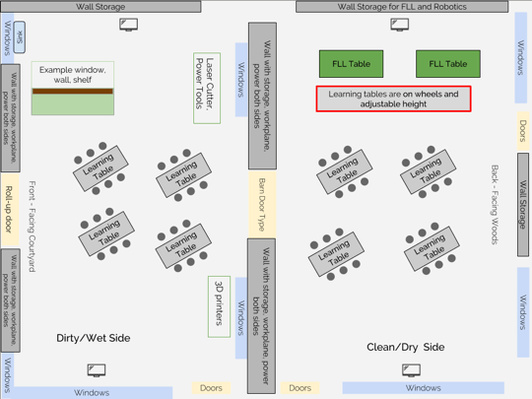
Task: Click the 3D printers box
Action: point(219,306)
